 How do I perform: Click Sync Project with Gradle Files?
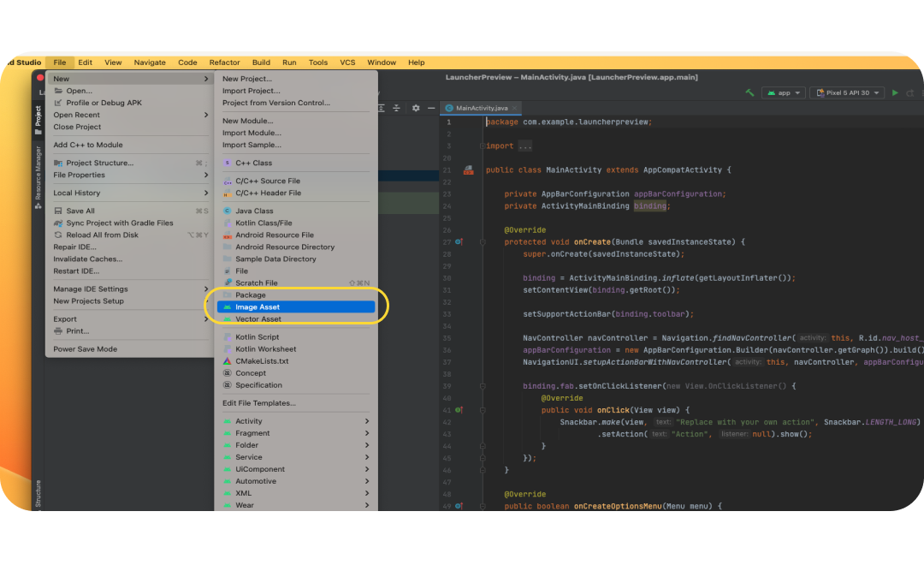[x=119, y=223]
